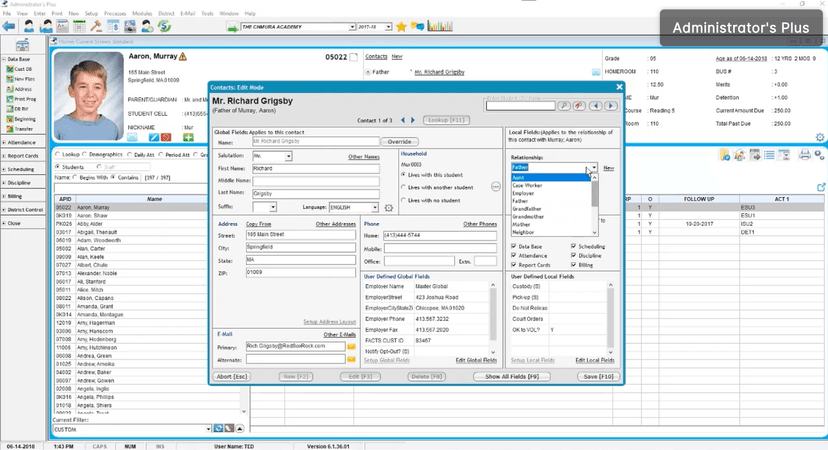
Task: Open the File menu
Action: coord(7,13)
